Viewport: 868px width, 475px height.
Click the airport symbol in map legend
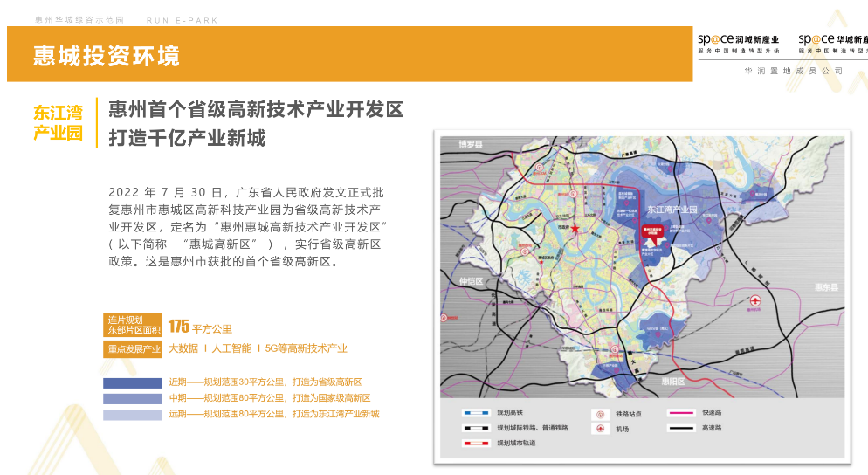[599, 429]
